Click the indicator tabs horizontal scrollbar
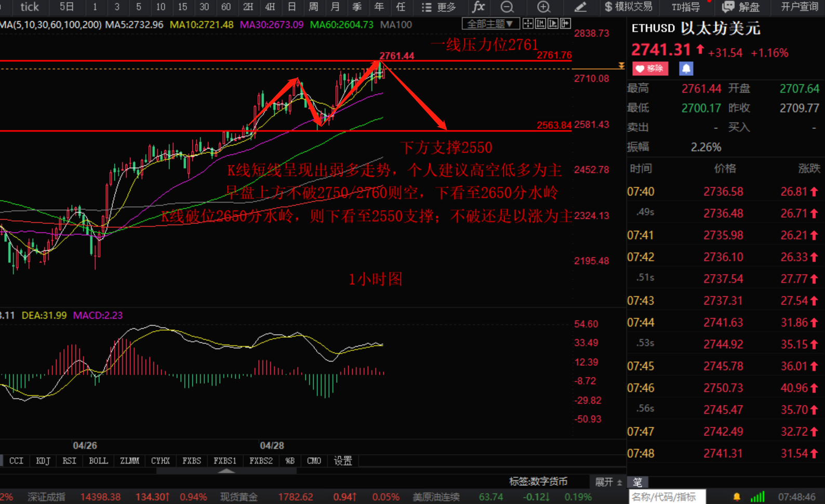Screen dimensions: 825x504 point(226,471)
